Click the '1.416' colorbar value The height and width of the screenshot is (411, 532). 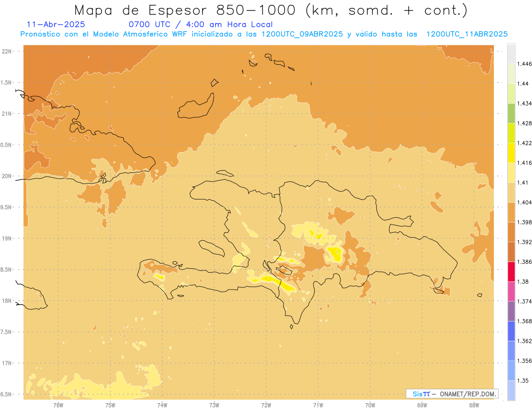[x=525, y=163]
